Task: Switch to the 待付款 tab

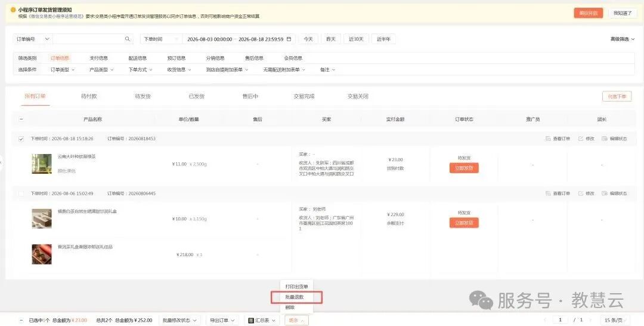Action: pyautogui.click(x=89, y=96)
